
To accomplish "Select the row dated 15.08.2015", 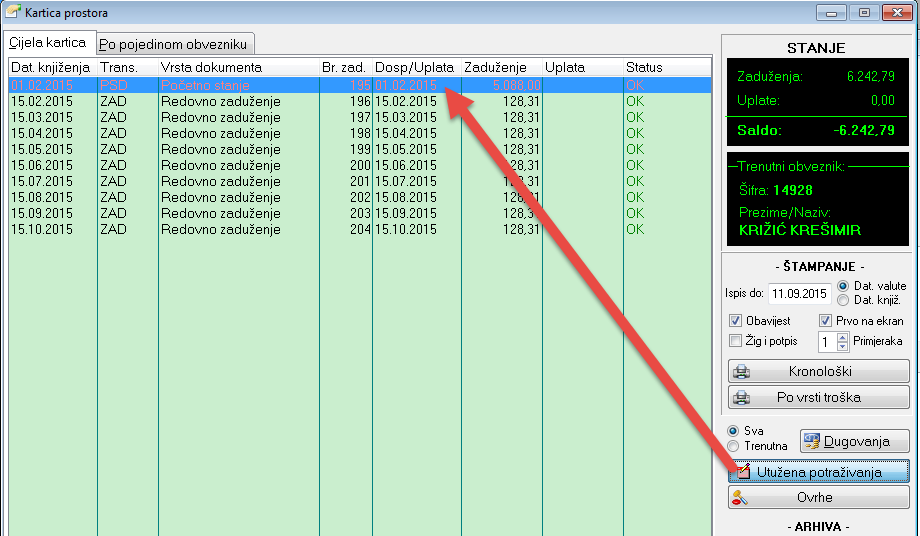I will coord(360,197).
